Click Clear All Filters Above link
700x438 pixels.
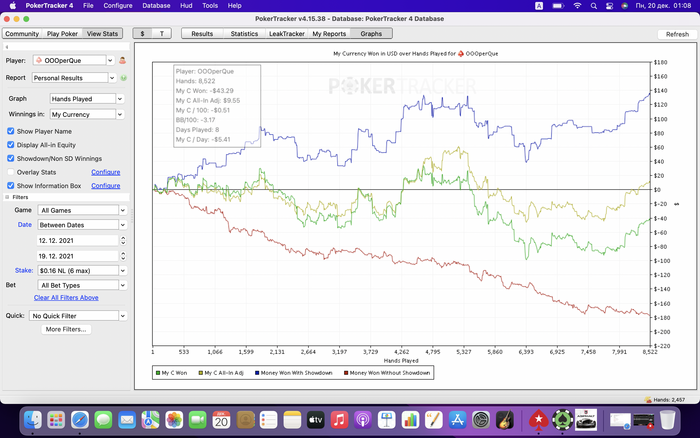(66, 297)
